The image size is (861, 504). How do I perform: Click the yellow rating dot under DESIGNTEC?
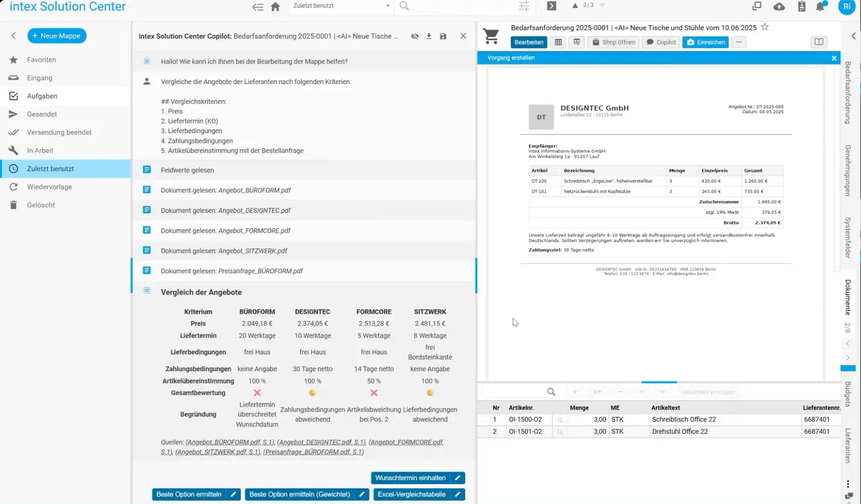(x=312, y=393)
